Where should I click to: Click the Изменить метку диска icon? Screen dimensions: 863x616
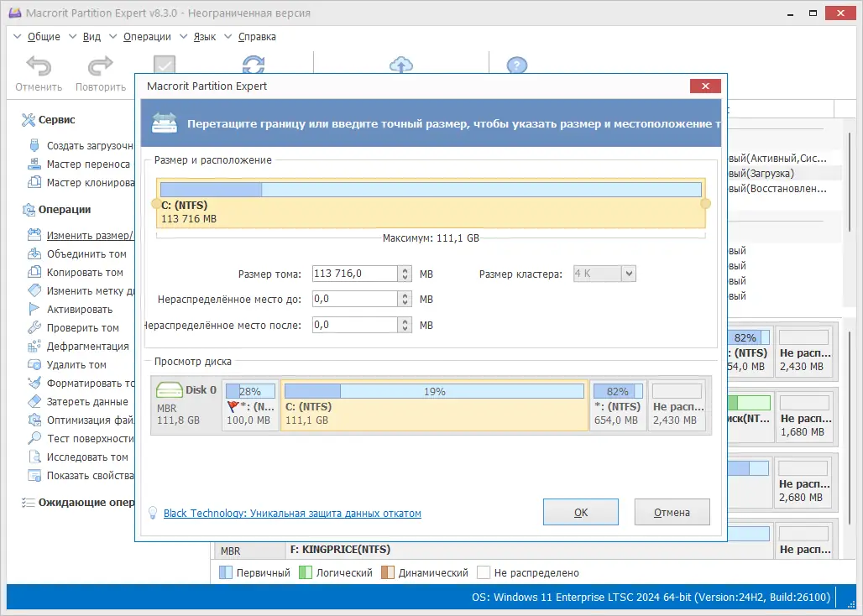coord(34,290)
